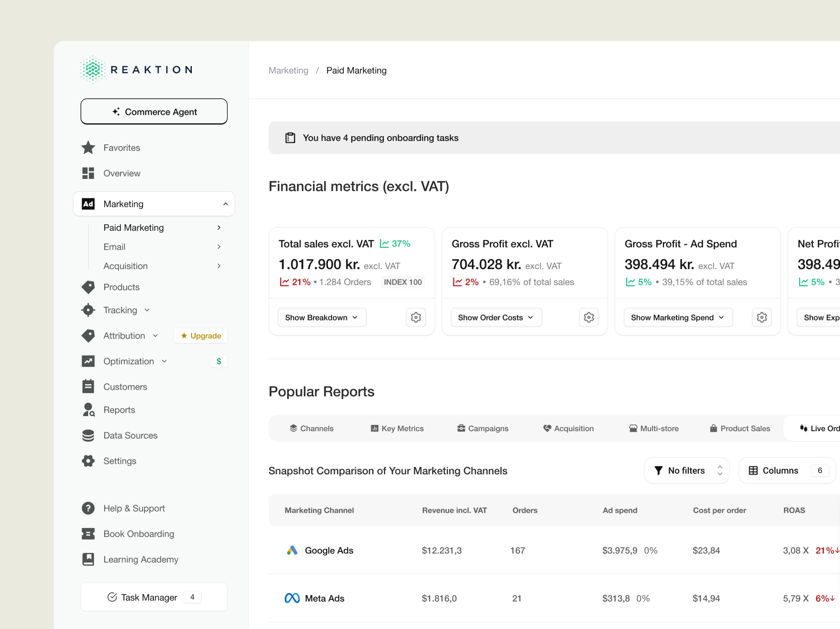
Task: Click the Tracking crosshair icon
Action: [x=88, y=310]
